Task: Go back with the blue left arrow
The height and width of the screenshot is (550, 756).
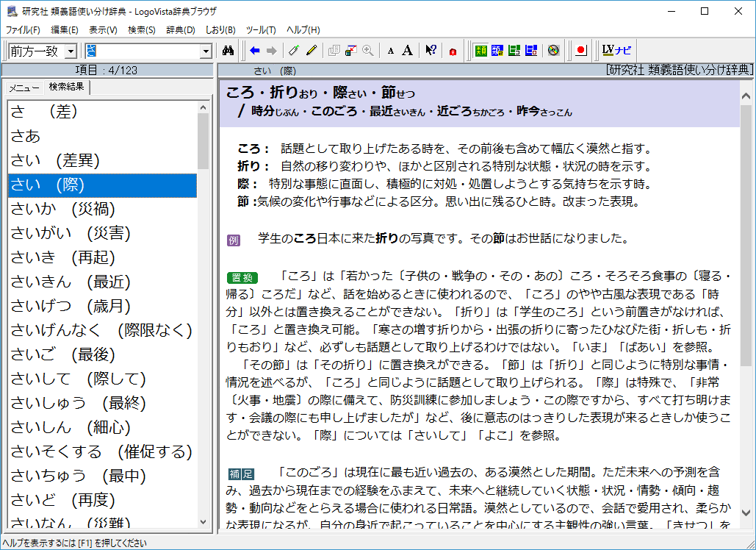Action: pos(255,50)
